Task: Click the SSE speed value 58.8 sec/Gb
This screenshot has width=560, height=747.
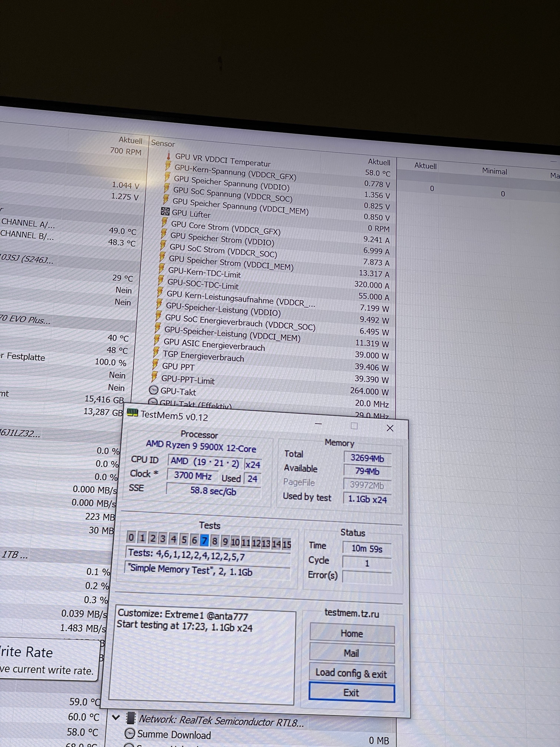Action: [213, 491]
